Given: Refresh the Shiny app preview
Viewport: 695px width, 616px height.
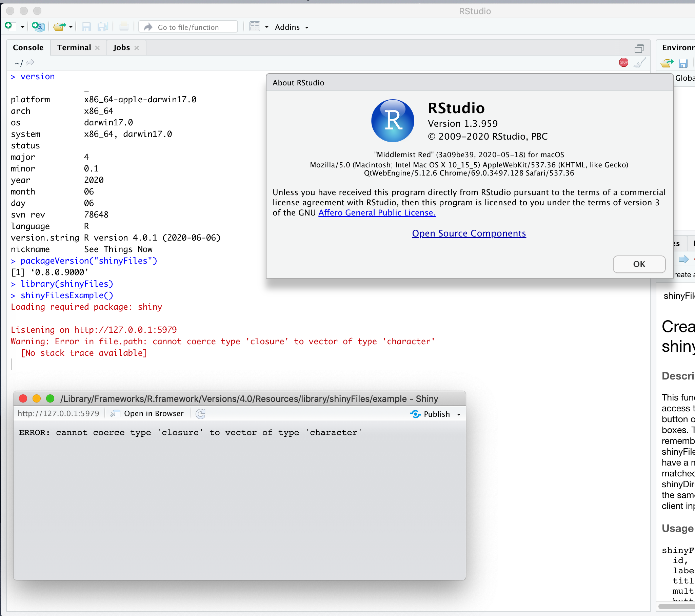Looking at the screenshot, I should tap(201, 413).
